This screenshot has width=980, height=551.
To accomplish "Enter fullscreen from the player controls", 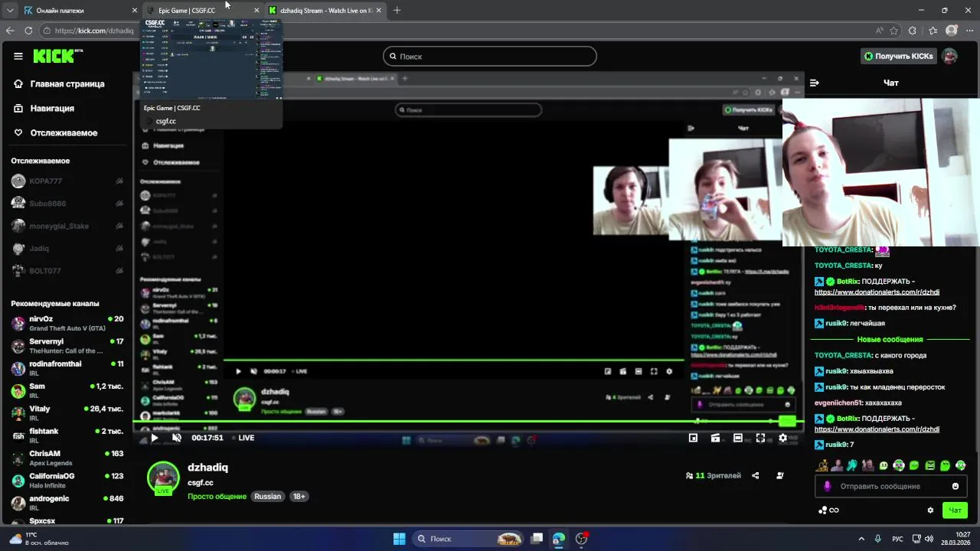I will (760, 438).
